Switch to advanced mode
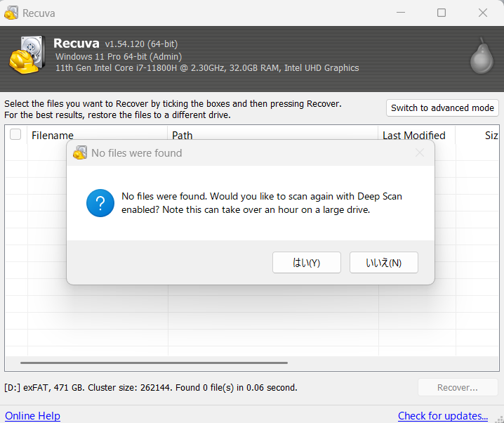 tap(442, 108)
